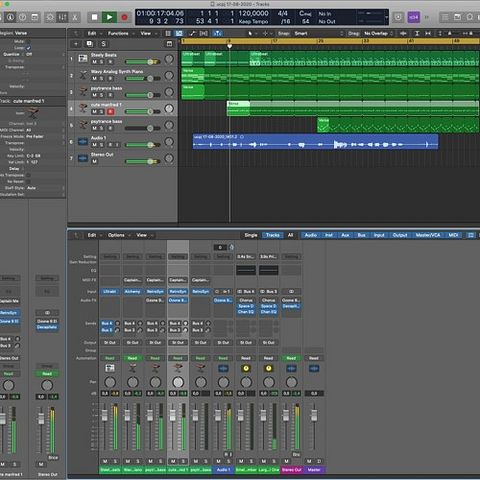Solo the cute manfred 1 track
480x480 pixels.
pos(102,112)
